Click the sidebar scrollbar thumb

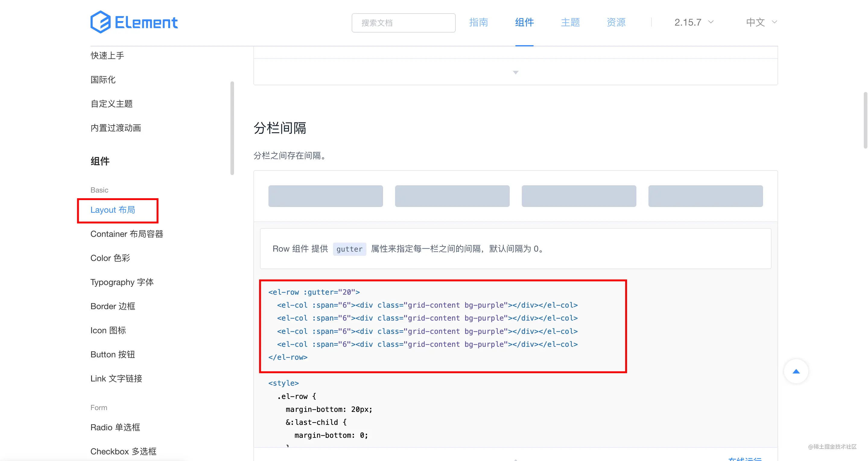[232, 128]
